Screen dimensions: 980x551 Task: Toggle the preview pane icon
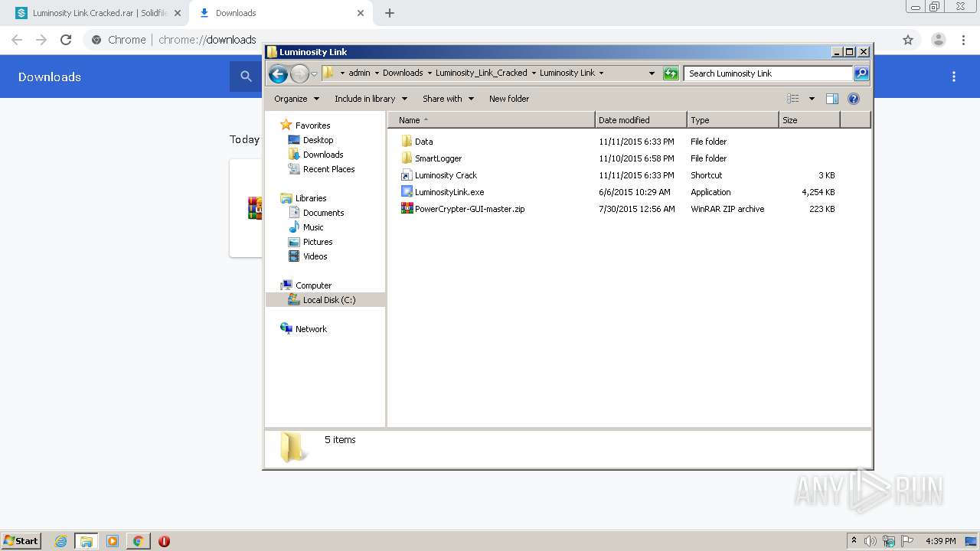coord(832,99)
